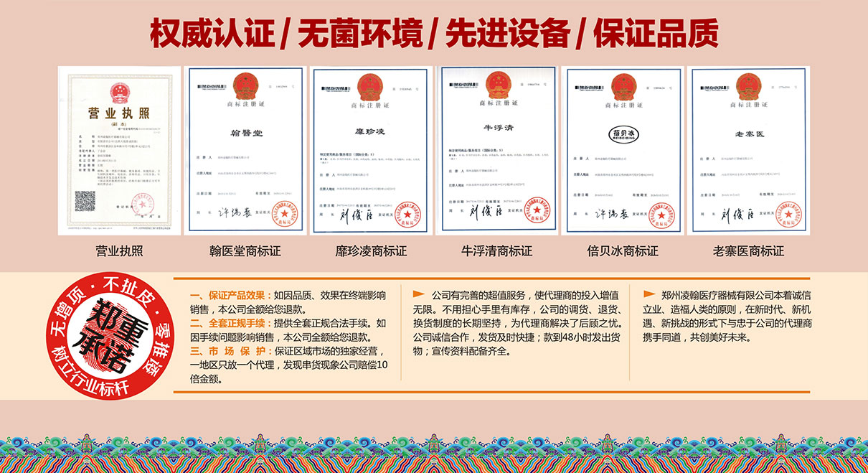Select the 保证品质 heading text
Image resolution: width=868 pixels, height=473 pixels.
(655, 34)
